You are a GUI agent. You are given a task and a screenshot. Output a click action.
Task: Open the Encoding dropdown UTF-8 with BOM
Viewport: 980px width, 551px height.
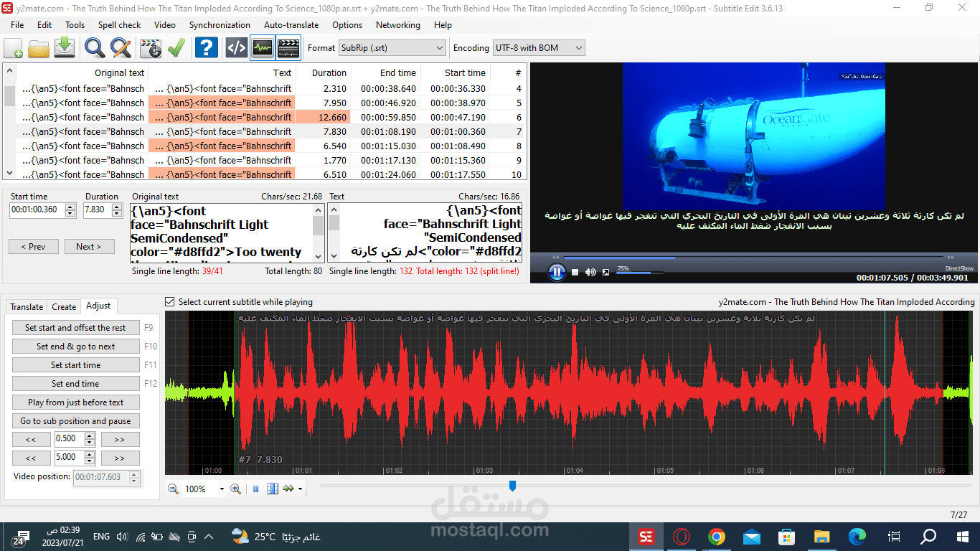[x=539, y=48]
